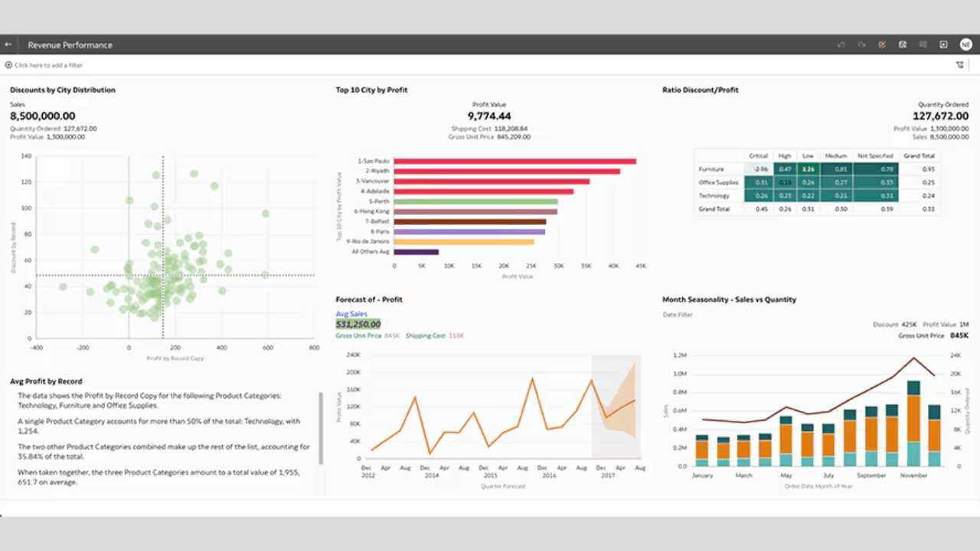The image size is (980, 551).
Task: Click the Critical column header
Action: tap(759, 155)
